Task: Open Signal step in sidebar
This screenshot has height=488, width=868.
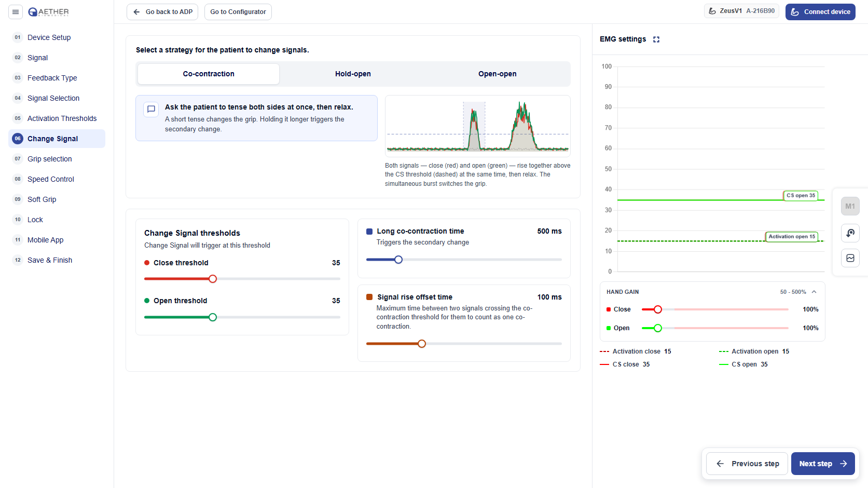Action: [x=57, y=58]
